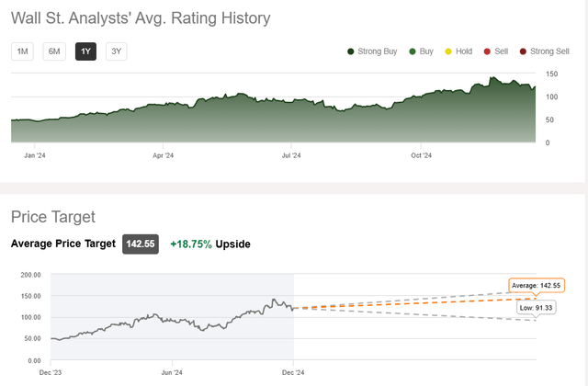This screenshot has width=588, height=386.
Task: Click the Average: 142.55 chart label
Action: point(535,286)
